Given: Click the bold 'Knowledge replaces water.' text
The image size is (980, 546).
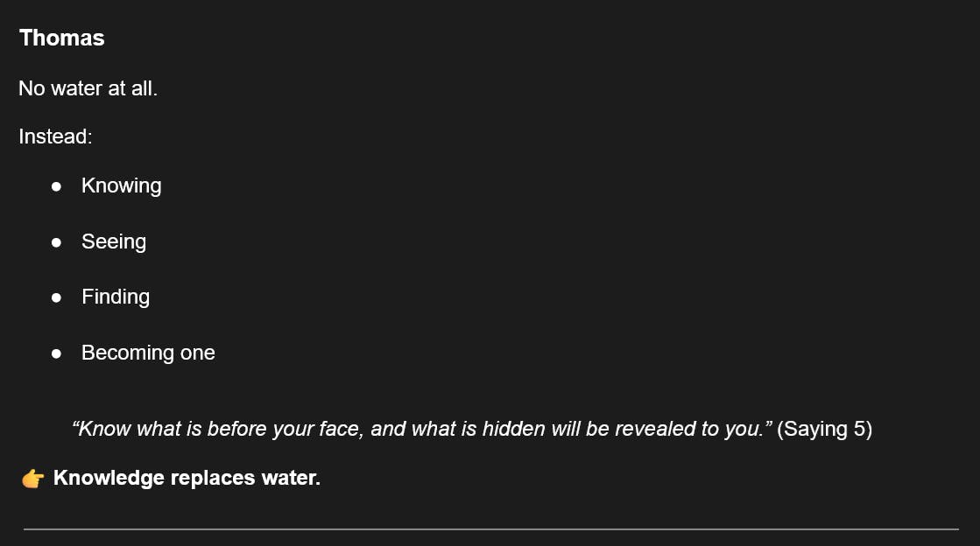Looking at the screenshot, I should 187,478.
